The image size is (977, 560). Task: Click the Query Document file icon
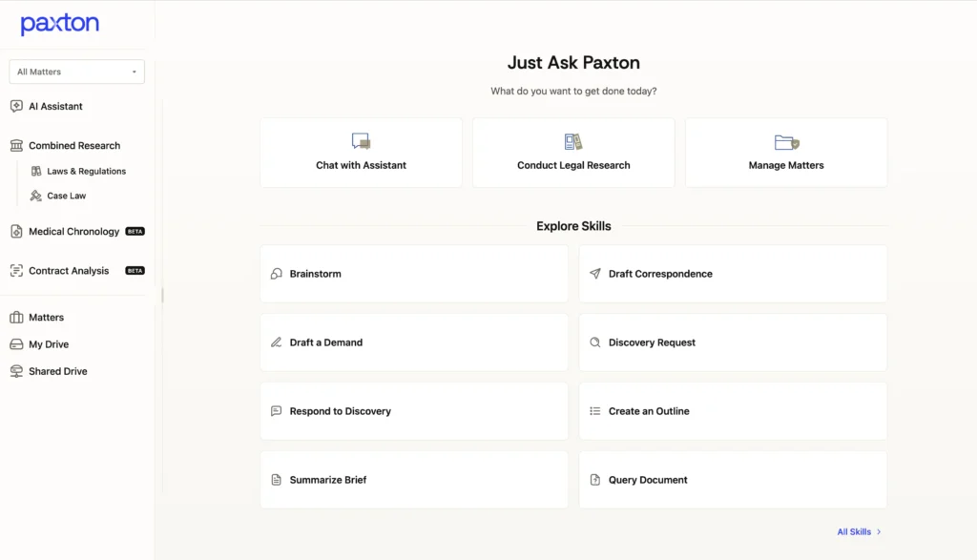click(x=595, y=480)
